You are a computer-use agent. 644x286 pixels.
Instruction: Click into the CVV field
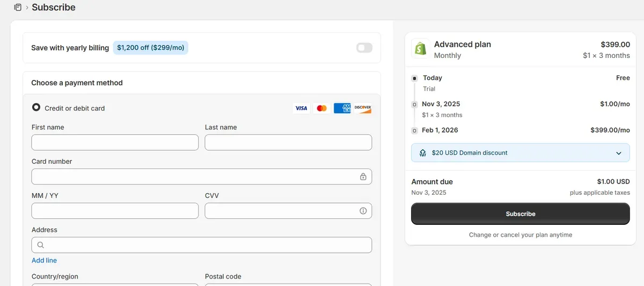tap(288, 211)
